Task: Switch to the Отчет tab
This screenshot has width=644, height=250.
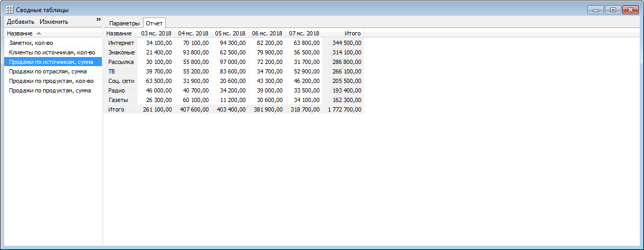Action: pyautogui.click(x=154, y=23)
